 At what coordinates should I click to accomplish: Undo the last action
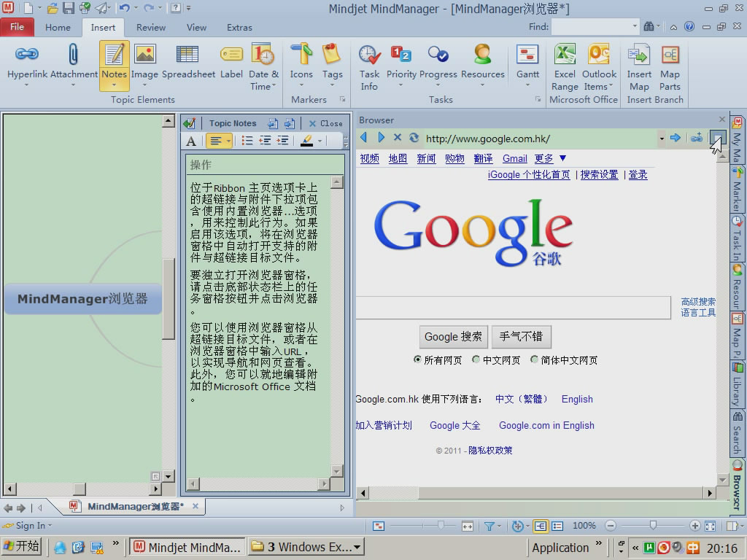pos(124,7)
